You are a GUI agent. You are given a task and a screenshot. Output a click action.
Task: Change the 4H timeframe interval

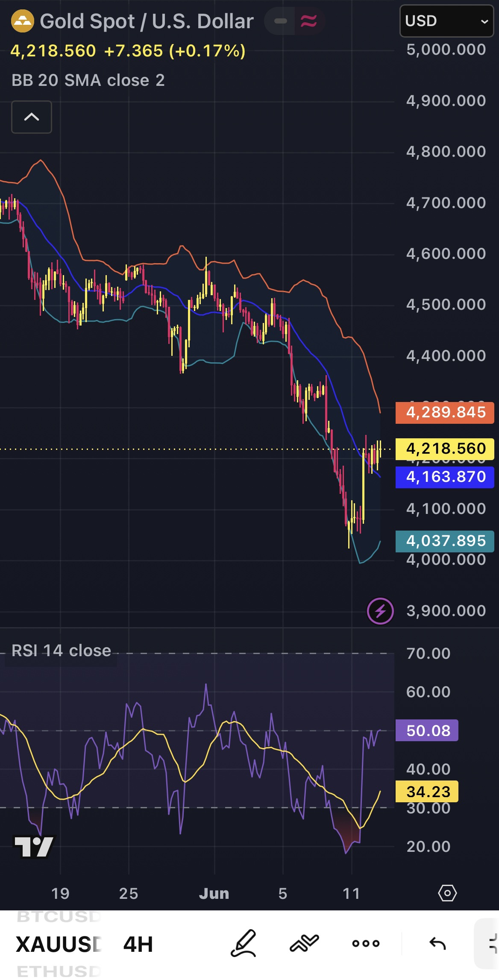coord(138,944)
